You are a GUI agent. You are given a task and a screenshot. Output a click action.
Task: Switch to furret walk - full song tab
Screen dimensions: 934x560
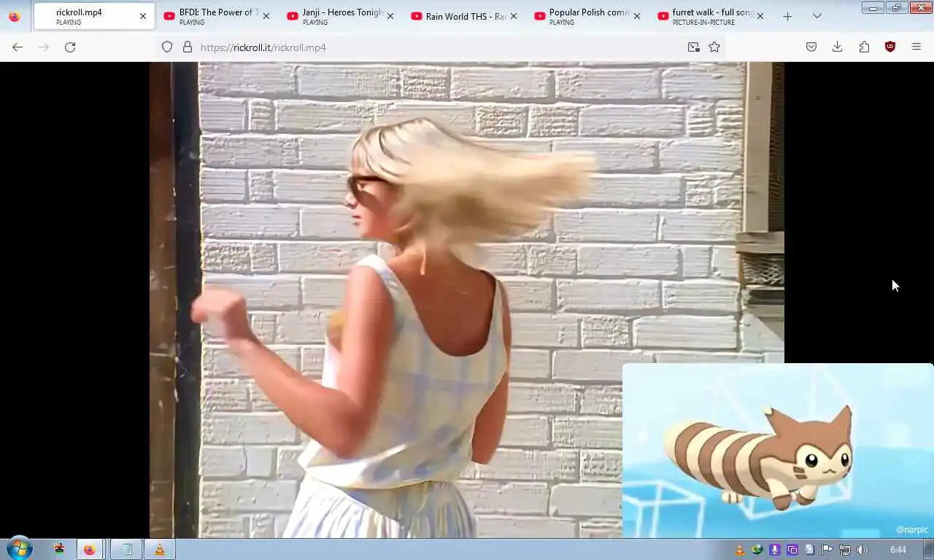click(x=711, y=16)
